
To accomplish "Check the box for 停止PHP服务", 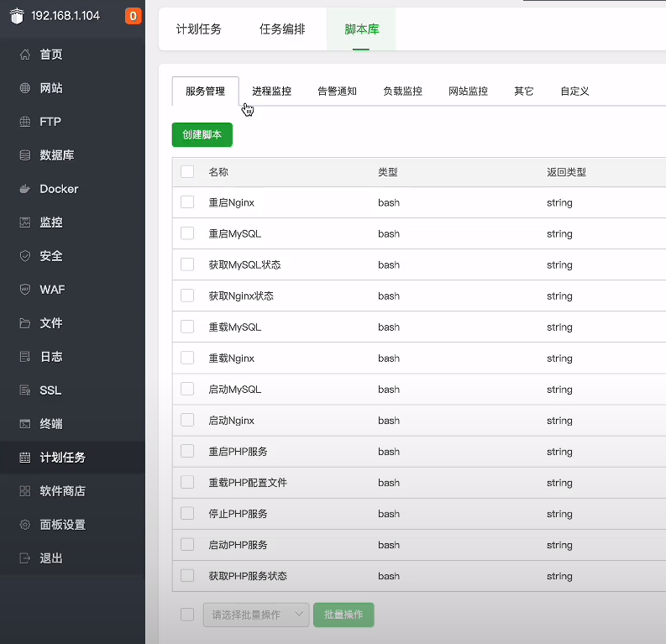I will tap(187, 514).
